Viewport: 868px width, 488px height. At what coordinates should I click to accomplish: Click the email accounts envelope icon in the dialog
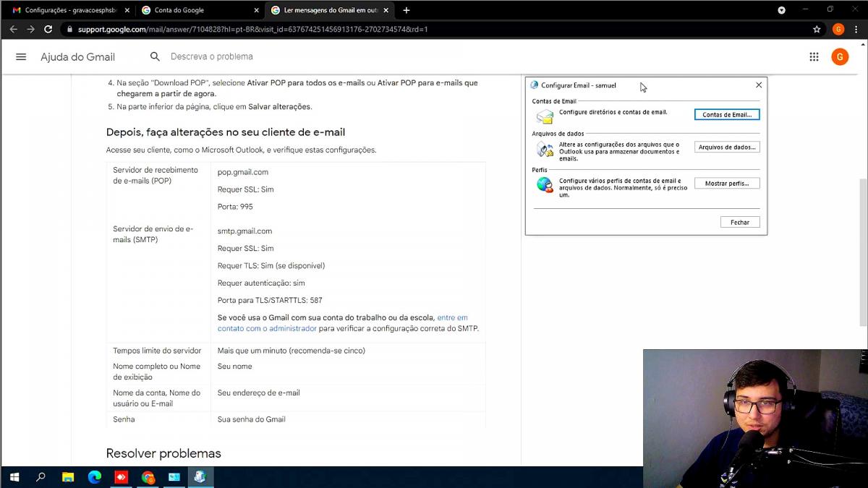(x=545, y=116)
